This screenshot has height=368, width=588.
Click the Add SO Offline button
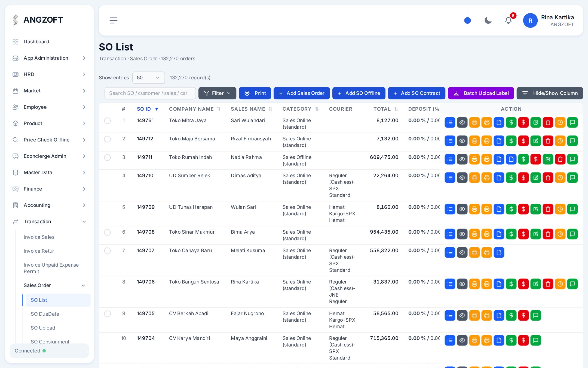click(359, 93)
